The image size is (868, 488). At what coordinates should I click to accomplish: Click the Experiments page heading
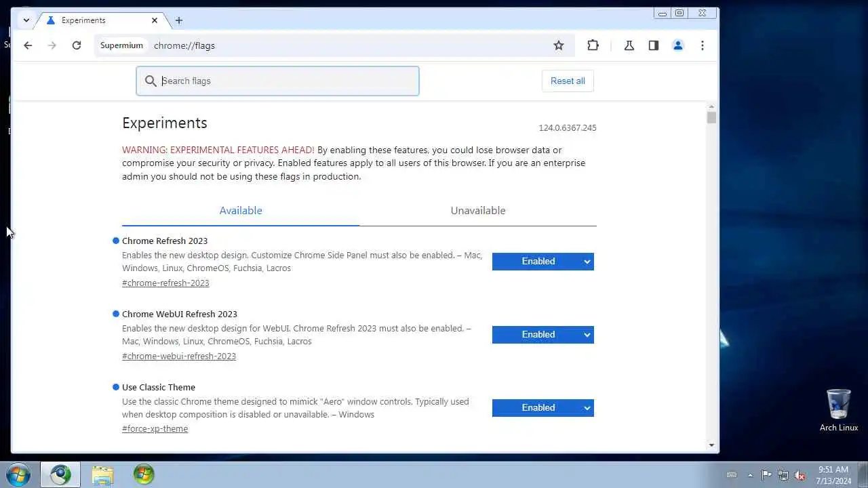click(165, 123)
